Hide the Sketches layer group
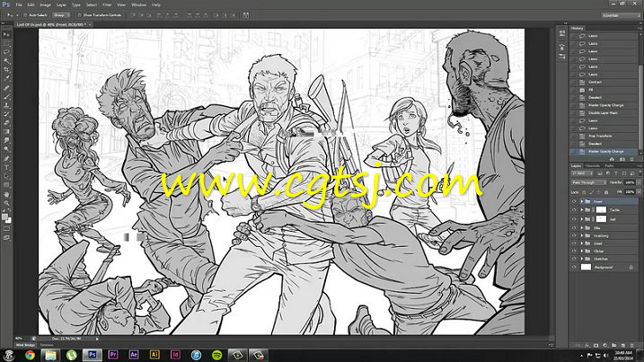 pos(574,259)
